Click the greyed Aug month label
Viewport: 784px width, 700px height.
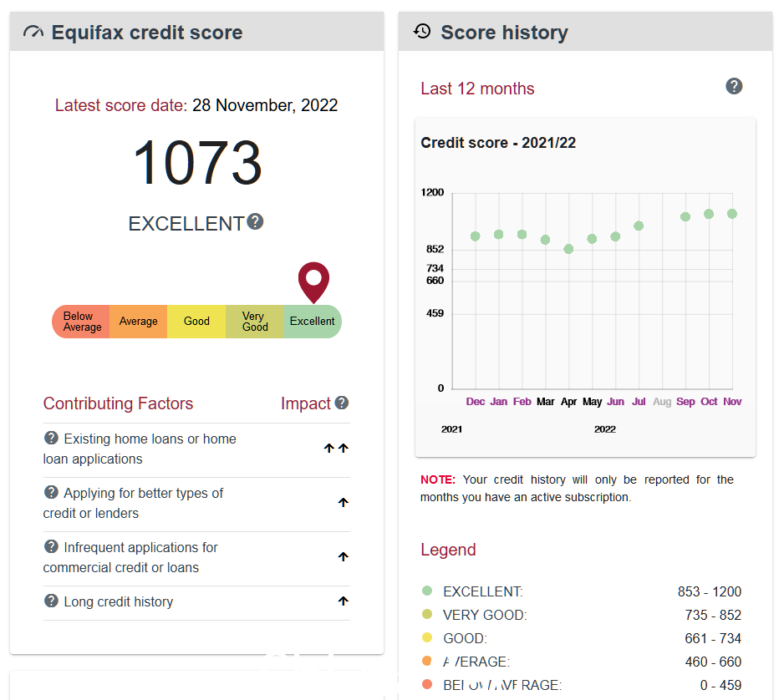click(x=662, y=402)
